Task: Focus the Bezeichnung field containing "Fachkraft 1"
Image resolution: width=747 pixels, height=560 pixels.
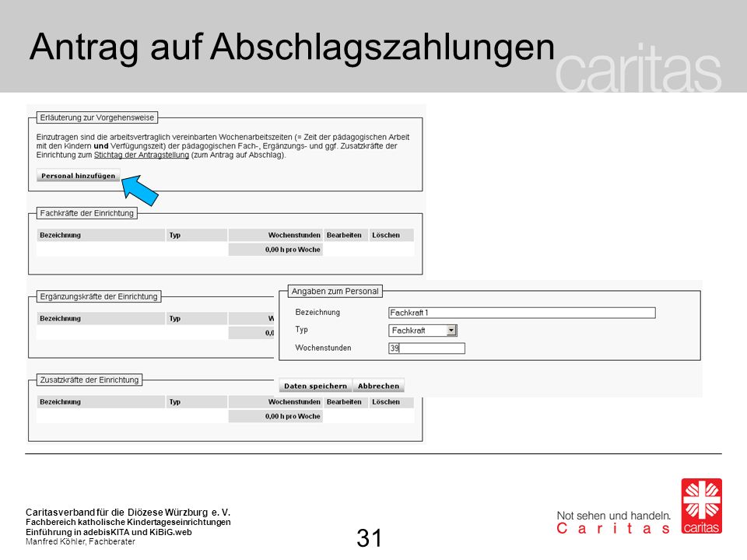Action: coord(521,313)
